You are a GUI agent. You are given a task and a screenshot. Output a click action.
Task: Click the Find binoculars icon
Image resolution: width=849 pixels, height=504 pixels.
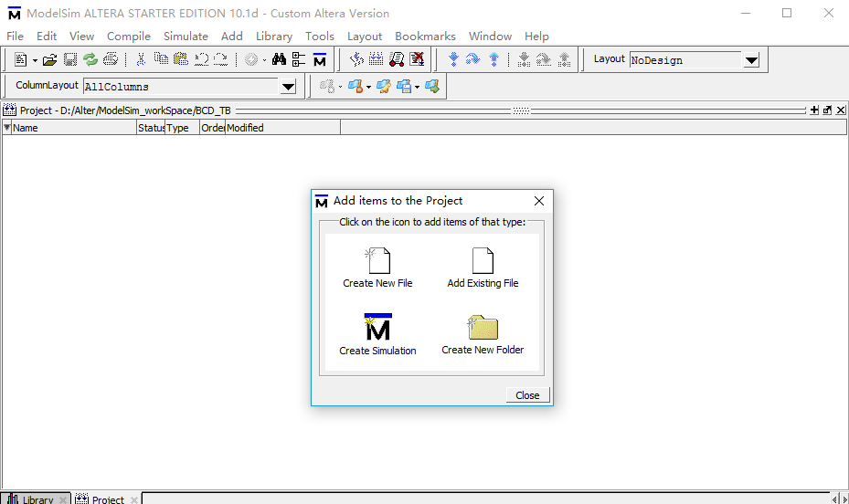point(279,59)
